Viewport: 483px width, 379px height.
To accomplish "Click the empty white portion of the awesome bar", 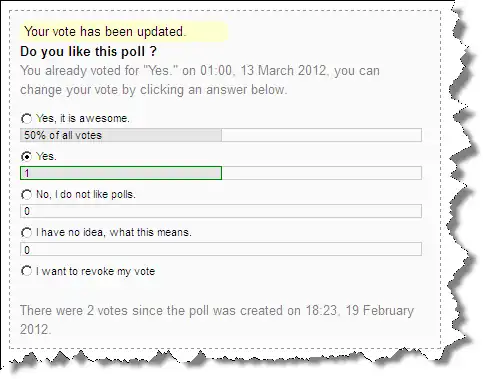I will pyautogui.click(x=321, y=135).
